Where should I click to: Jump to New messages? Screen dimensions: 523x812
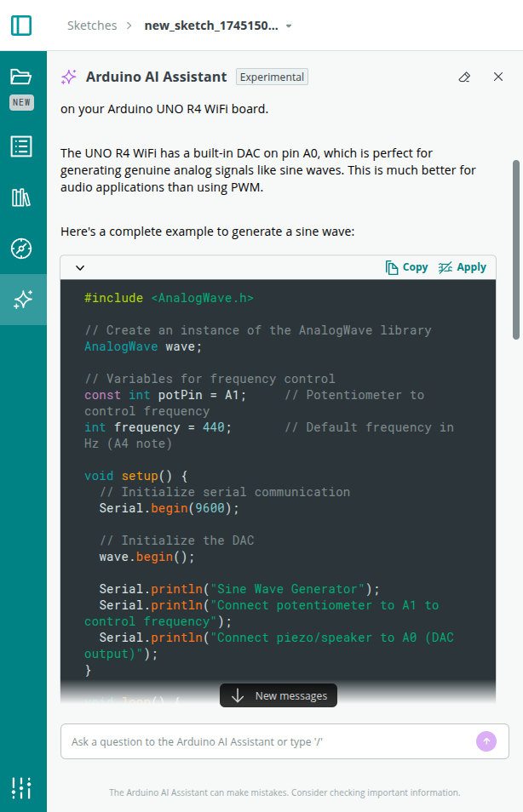(x=279, y=695)
